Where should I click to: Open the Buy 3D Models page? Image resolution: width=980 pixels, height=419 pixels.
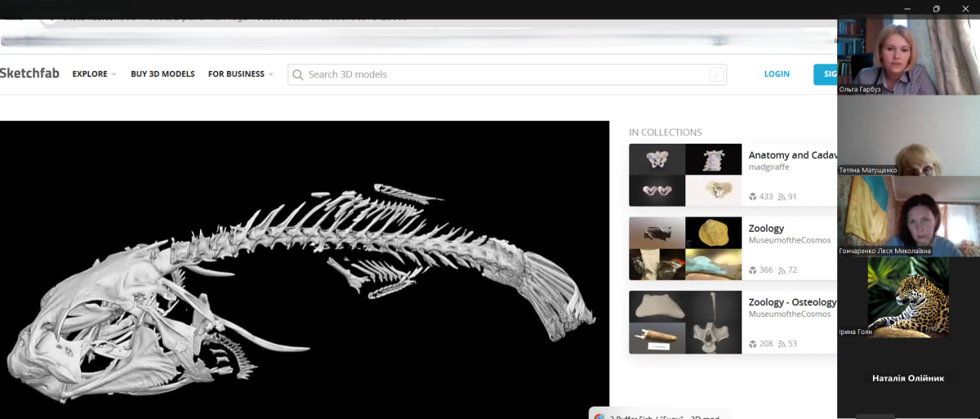[x=163, y=74]
